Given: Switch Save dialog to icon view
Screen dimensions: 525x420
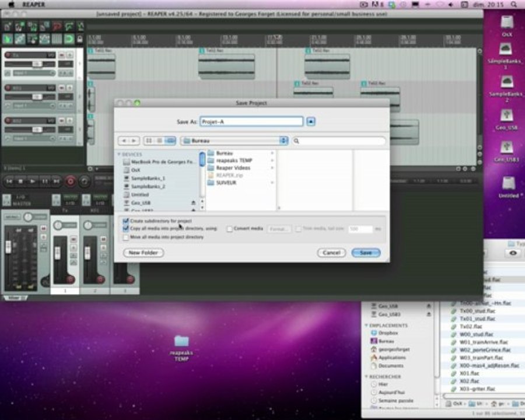Looking at the screenshot, I should tap(149, 141).
